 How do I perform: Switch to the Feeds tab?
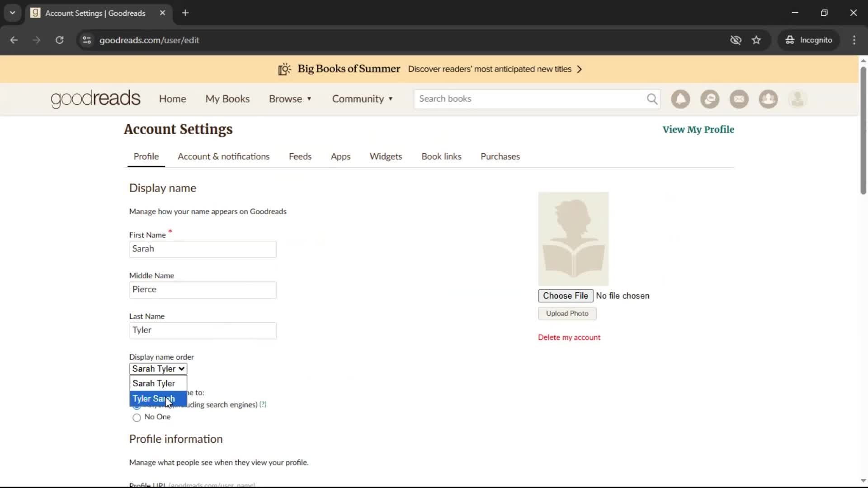[300, 157]
